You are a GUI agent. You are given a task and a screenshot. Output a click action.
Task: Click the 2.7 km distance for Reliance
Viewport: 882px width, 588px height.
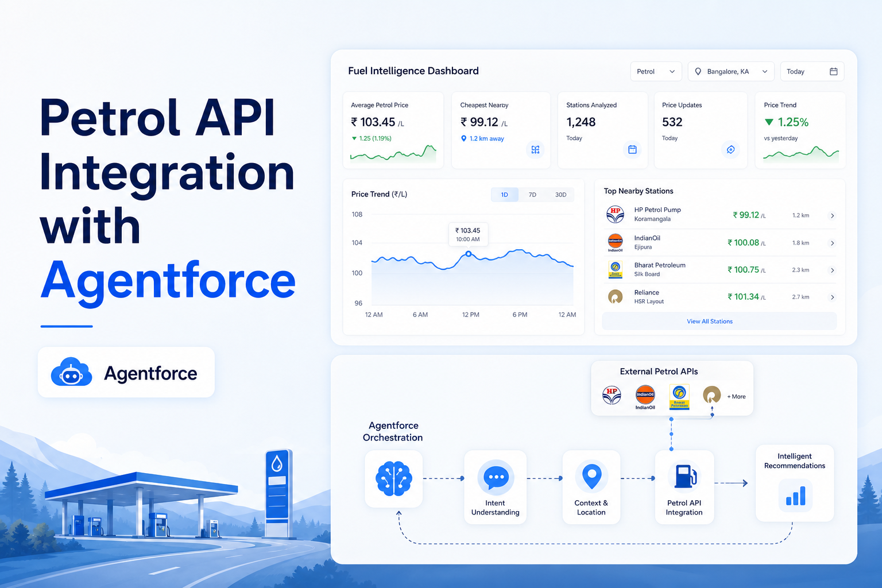pos(800,297)
